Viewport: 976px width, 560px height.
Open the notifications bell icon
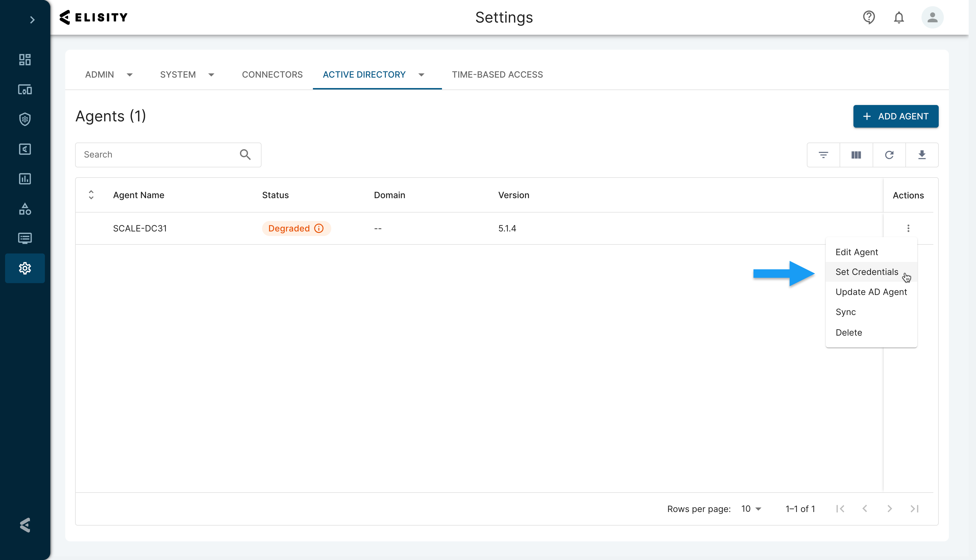[899, 17]
